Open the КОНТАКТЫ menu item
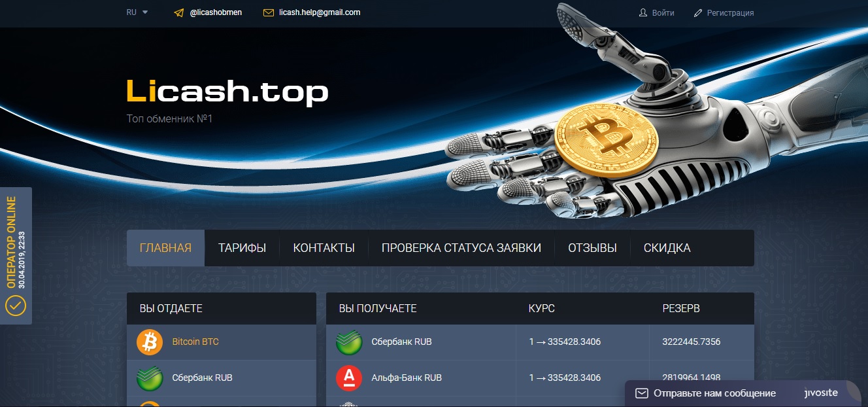 (x=324, y=248)
